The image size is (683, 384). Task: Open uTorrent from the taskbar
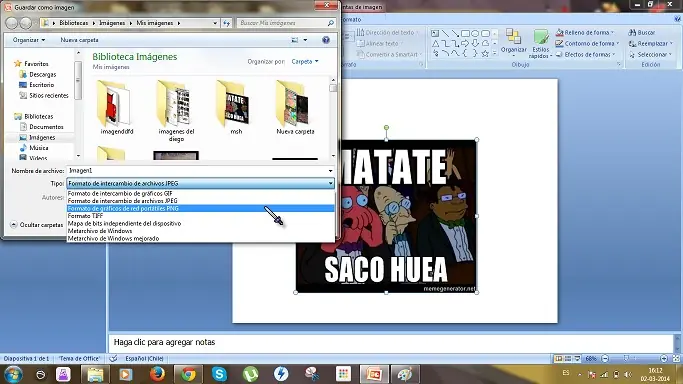tap(250, 374)
